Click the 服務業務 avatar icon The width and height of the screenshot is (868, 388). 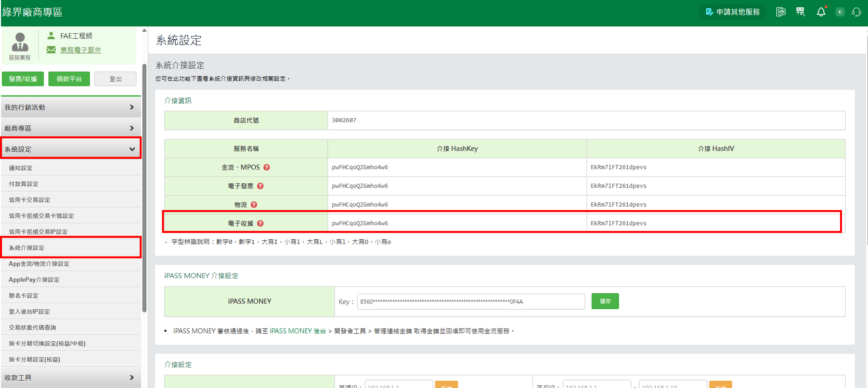(x=20, y=43)
